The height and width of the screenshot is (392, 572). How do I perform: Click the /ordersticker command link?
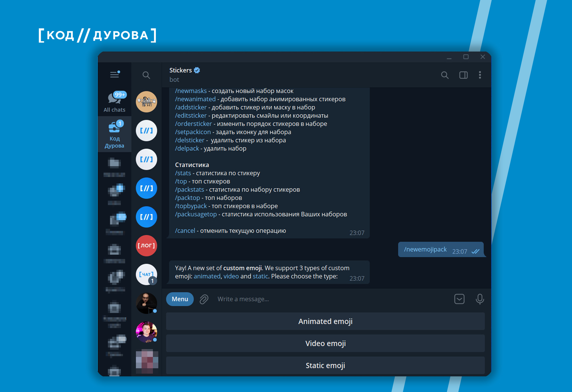coord(193,124)
